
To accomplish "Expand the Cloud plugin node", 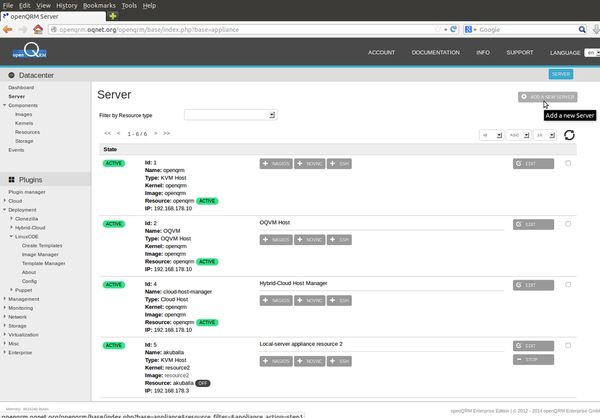I will coord(5,201).
